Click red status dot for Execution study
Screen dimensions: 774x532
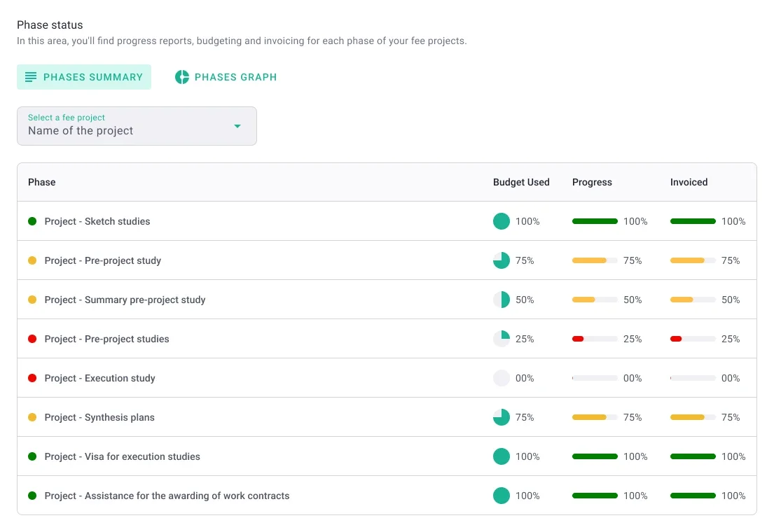pos(32,378)
